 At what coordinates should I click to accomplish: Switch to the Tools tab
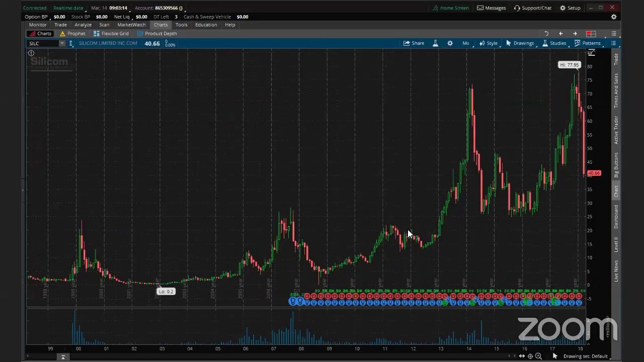click(181, 25)
